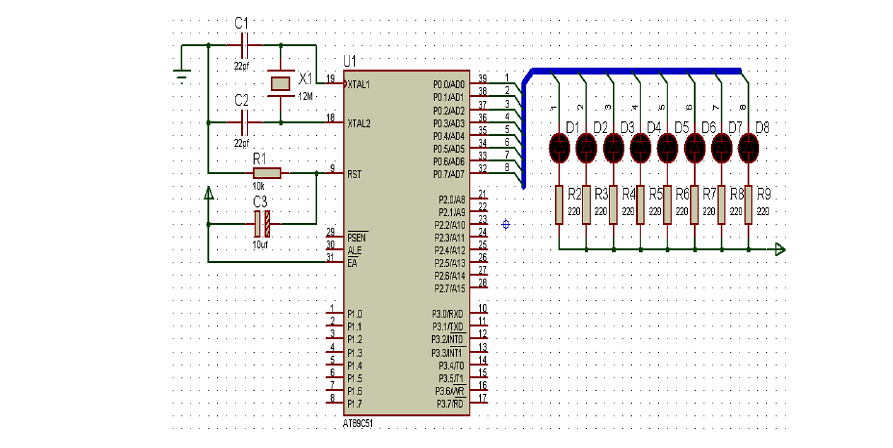The width and height of the screenshot is (893, 448).
Task: Click the D4 LED symbol
Action: point(641,148)
